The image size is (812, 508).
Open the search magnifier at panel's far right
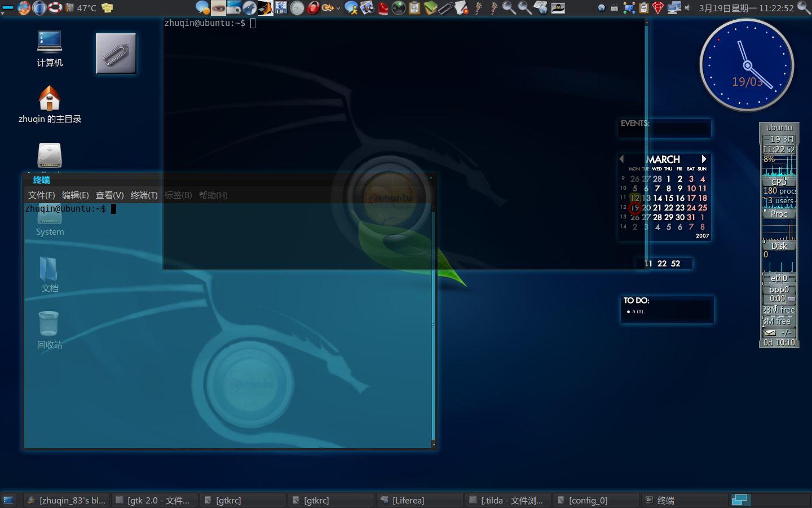804,8
